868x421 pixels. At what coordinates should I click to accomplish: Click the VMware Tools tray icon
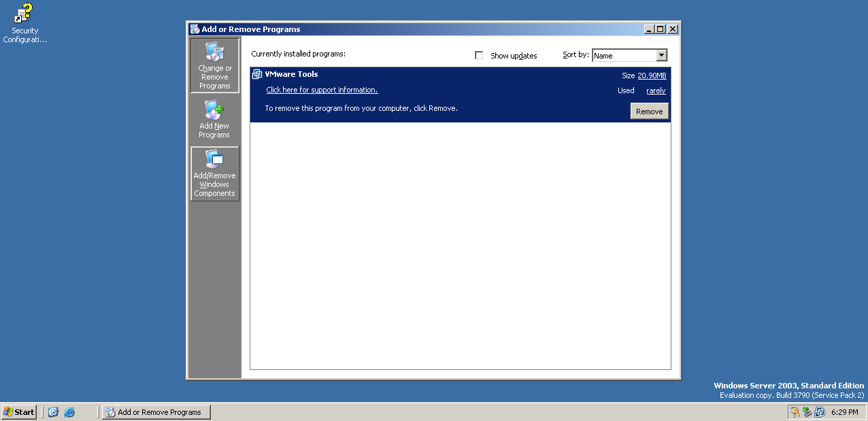click(820, 412)
